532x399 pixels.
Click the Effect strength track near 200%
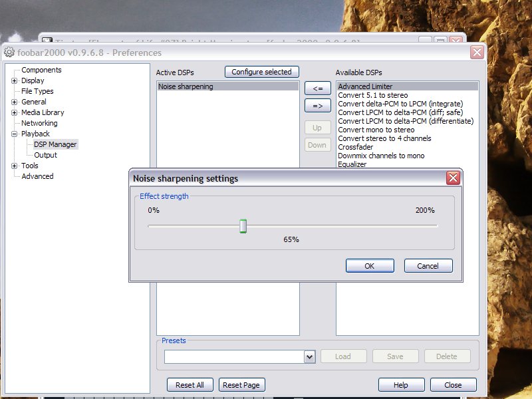click(434, 225)
